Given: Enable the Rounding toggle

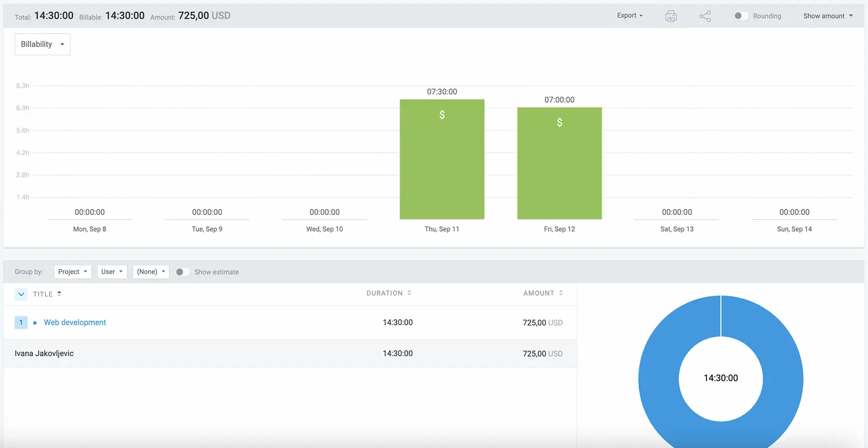Looking at the screenshot, I should pos(741,16).
